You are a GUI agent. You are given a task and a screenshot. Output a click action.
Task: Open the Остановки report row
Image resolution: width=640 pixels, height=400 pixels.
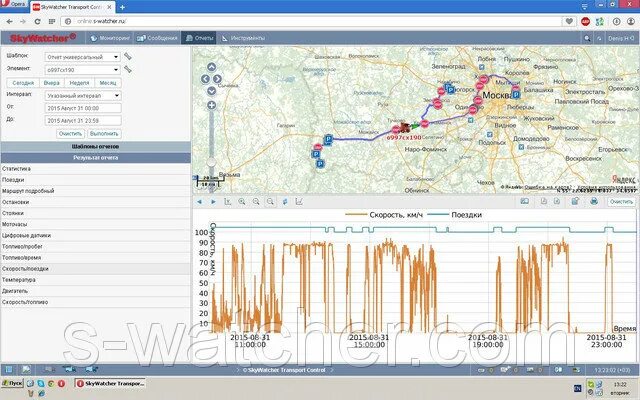point(96,202)
